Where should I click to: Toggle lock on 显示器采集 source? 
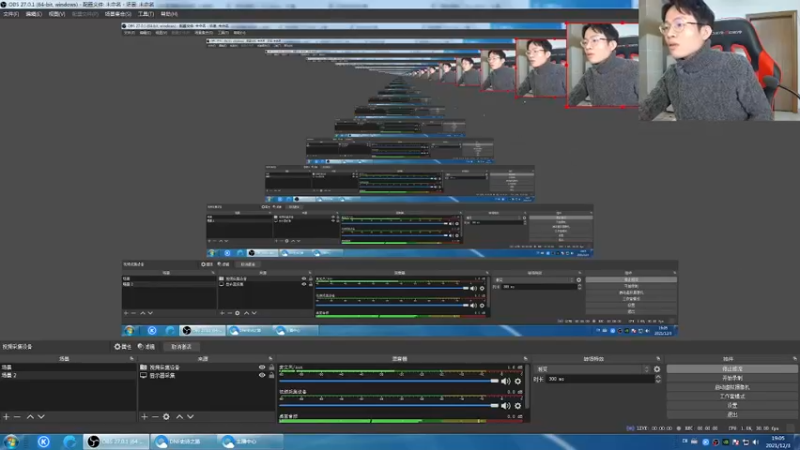pos(271,376)
